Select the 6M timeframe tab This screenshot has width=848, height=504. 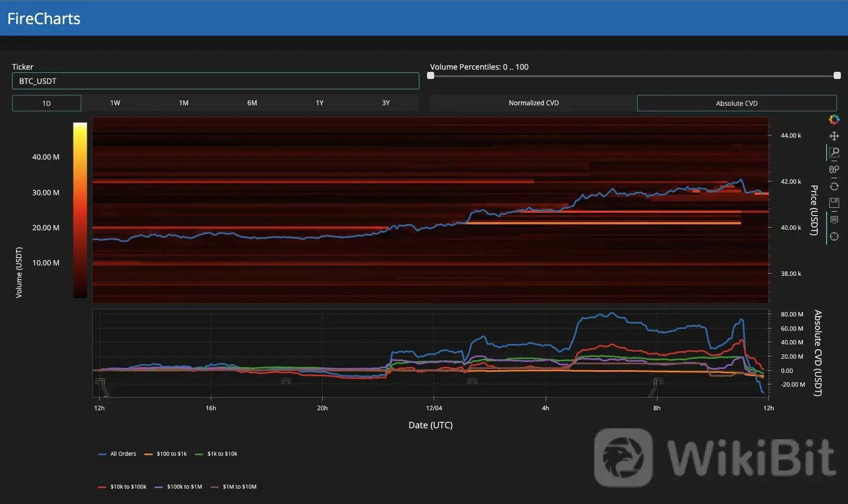point(252,103)
